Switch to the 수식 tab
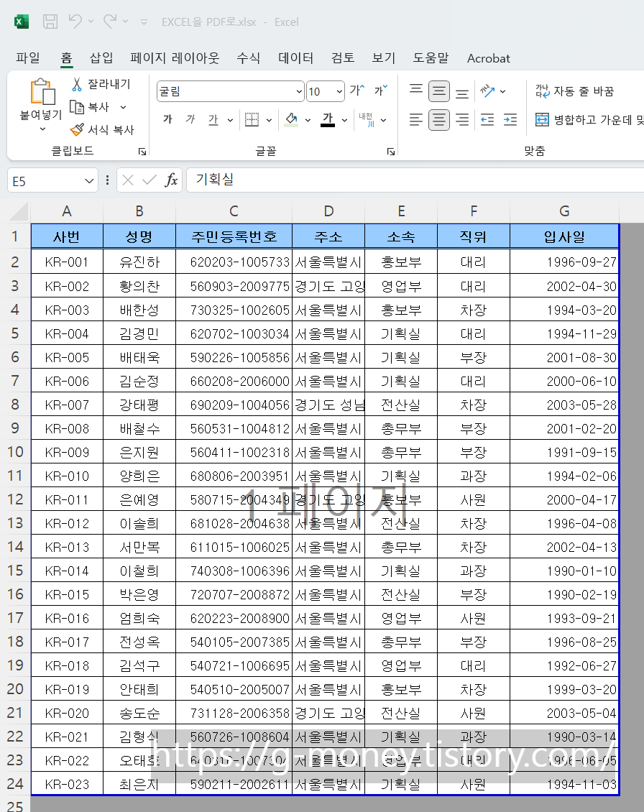644x812 pixels. (248, 58)
